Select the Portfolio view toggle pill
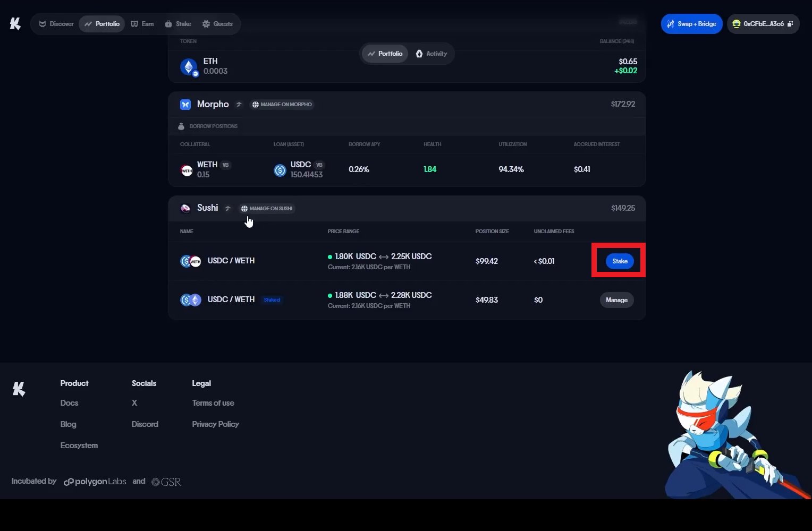Screen dimensions: 812x531 click(385, 54)
